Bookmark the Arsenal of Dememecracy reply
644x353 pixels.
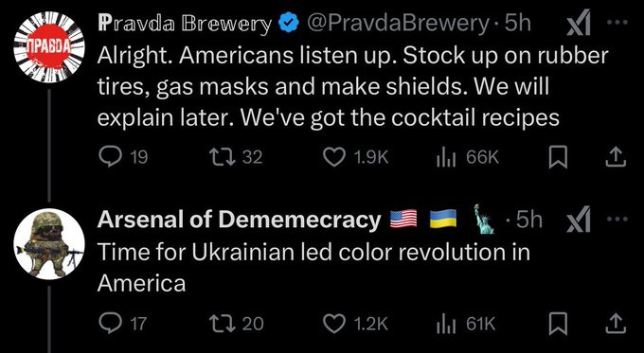pyautogui.click(x=558, y=323)
